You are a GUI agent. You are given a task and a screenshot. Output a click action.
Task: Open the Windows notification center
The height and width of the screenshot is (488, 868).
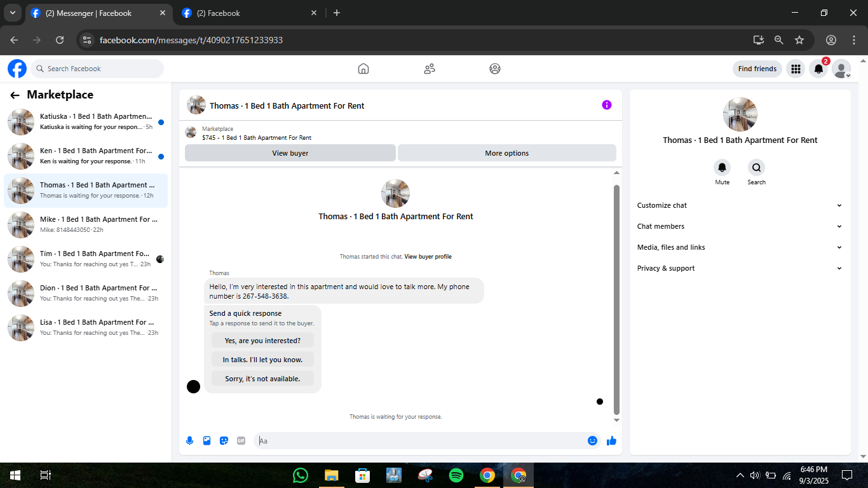click(x=847, y=475)
